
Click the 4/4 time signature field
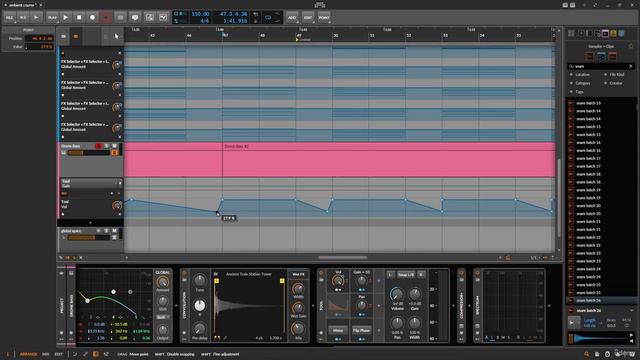click(x=204, y=21)
